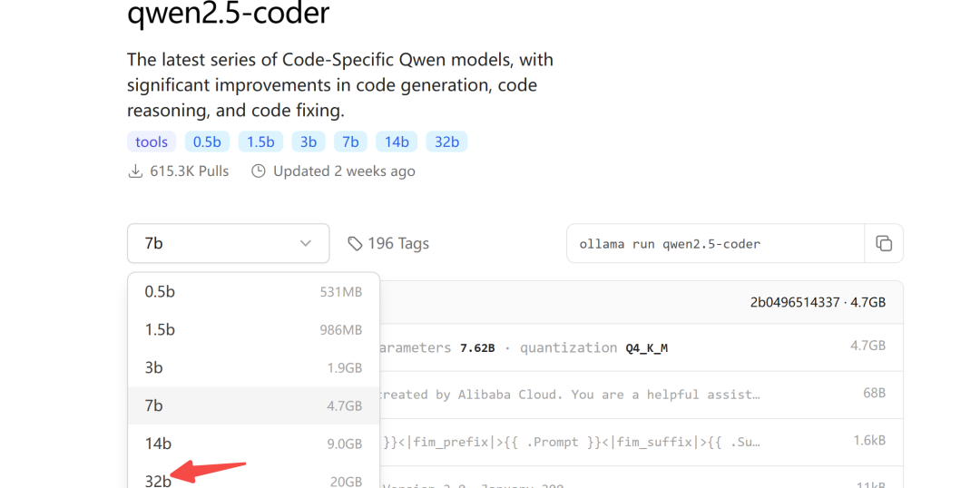Click the clock icon beside Updated

(x=258, y=171)
